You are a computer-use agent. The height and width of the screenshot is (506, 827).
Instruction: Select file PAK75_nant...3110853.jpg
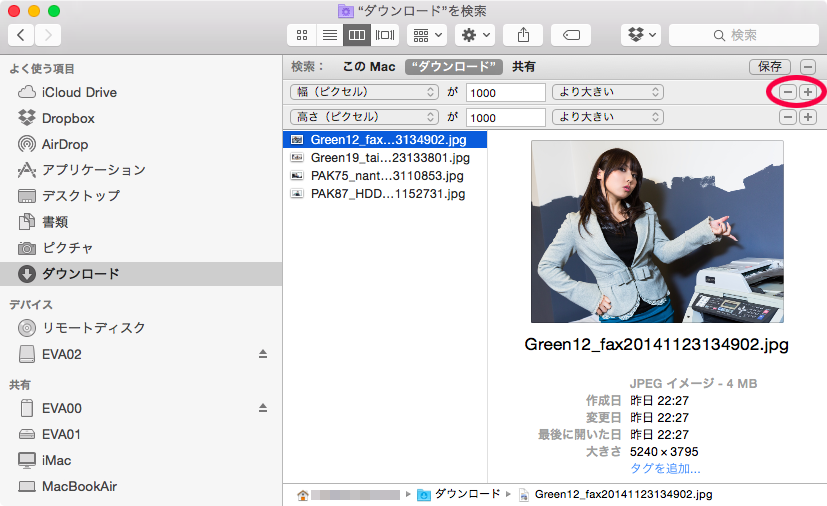click(385, 176)
